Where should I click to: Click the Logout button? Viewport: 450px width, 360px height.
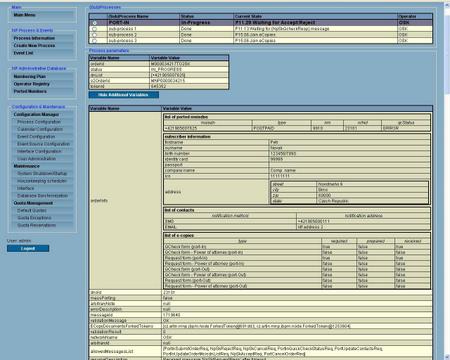pyautogui.click(x=28, y=248)
